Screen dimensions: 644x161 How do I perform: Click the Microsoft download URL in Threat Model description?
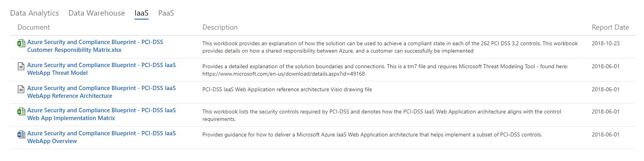point(283,74)
